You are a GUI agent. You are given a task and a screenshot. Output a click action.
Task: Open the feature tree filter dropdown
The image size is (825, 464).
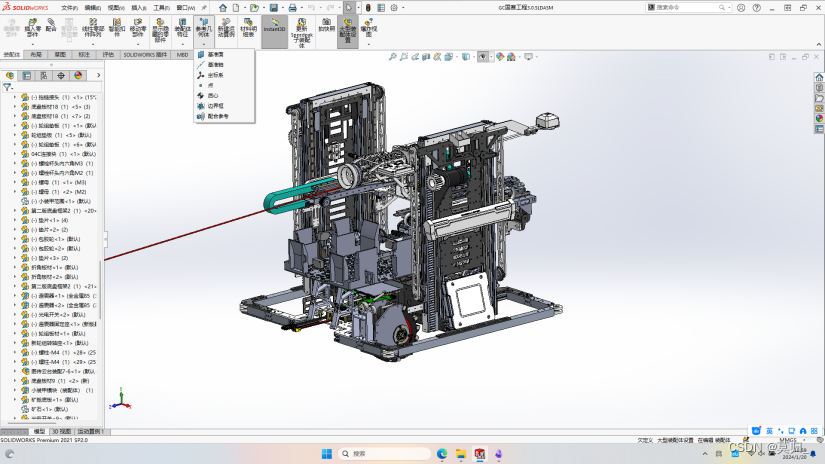click(x=8, y=87)
